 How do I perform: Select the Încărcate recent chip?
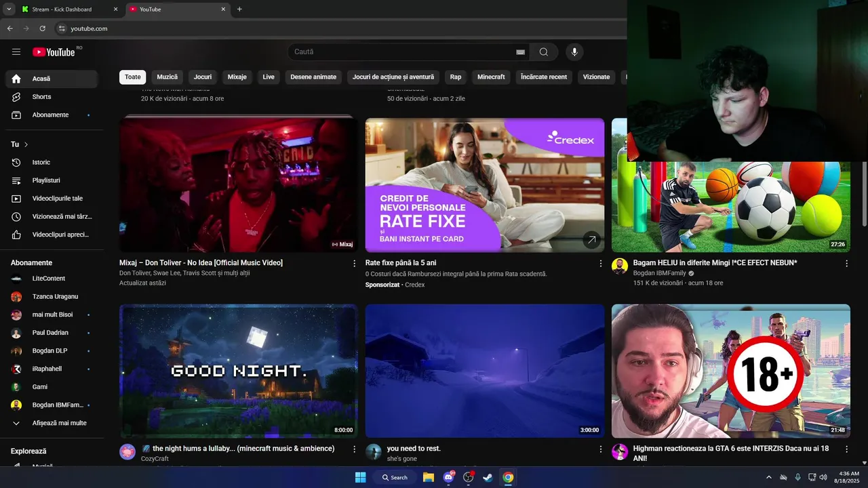pos(544,77)
